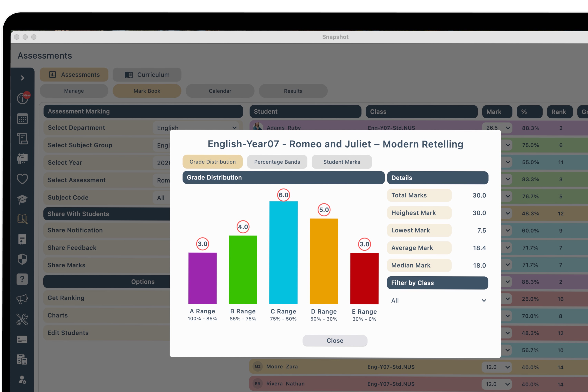Click the MZ avatar for Moore Zara
The image size is (588, 392).
click(x=258, y=367)
